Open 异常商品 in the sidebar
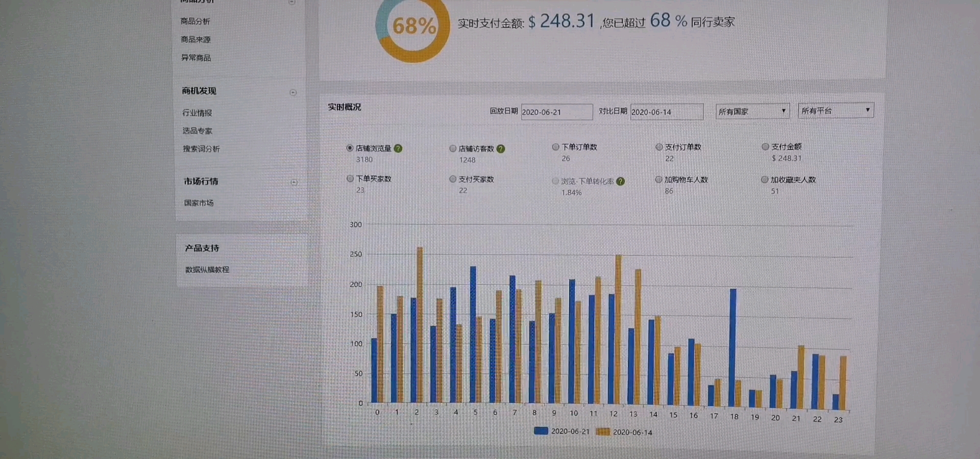 click(196, 58)
